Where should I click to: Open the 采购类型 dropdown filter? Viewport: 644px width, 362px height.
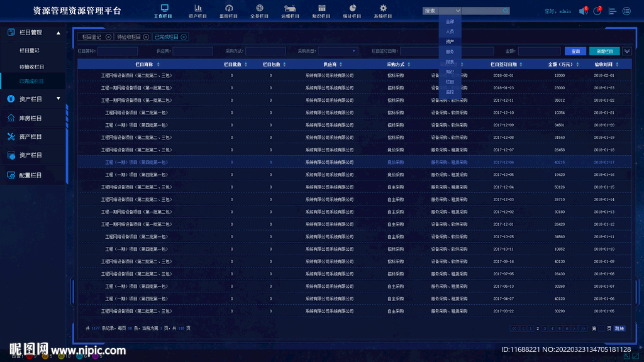point(338,51)
